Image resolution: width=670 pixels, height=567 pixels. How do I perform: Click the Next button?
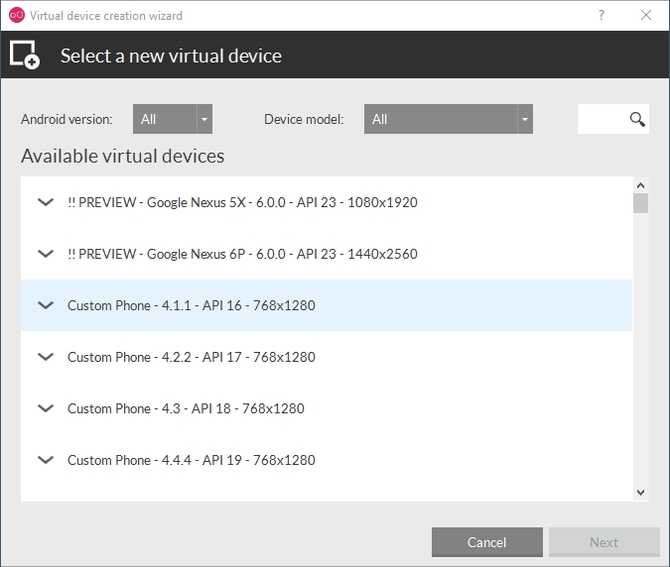(x=604, y=542)
